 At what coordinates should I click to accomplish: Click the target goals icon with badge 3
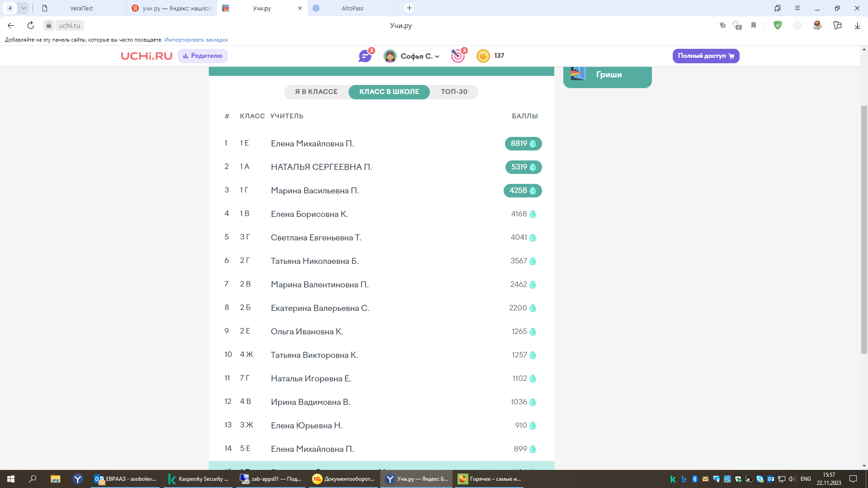(x=458, y=56)
